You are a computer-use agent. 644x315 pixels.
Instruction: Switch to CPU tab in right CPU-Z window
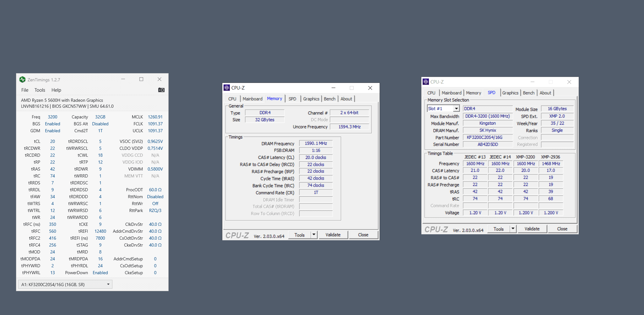click(431, 93)
